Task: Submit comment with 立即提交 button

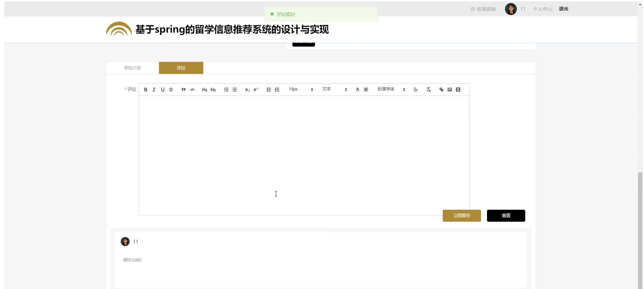Action: [462, 216]
